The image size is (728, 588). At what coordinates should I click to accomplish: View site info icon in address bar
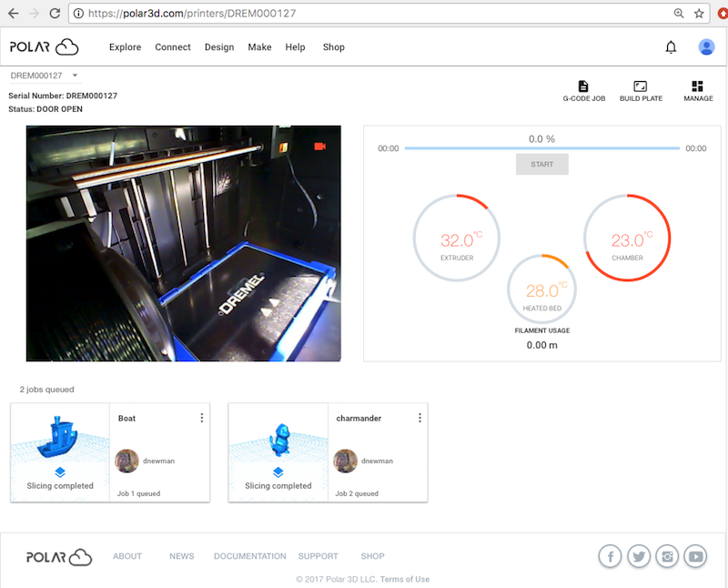79,14
